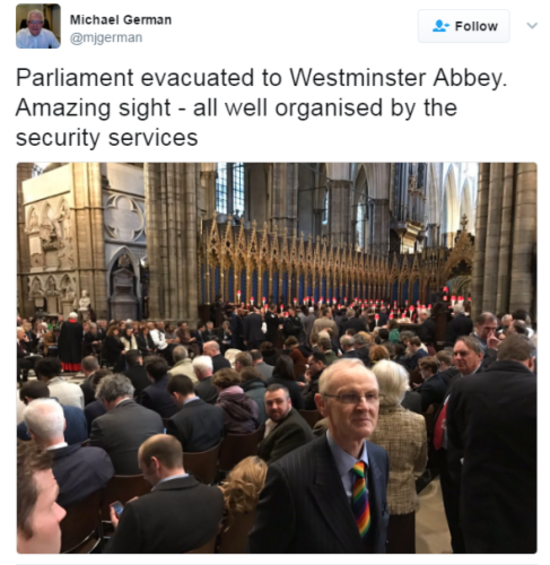Image resolution: width=550 pixels, height=565 pixels.
Task: Click 'security services' in the tweet text
Action: tap(107, 138)
